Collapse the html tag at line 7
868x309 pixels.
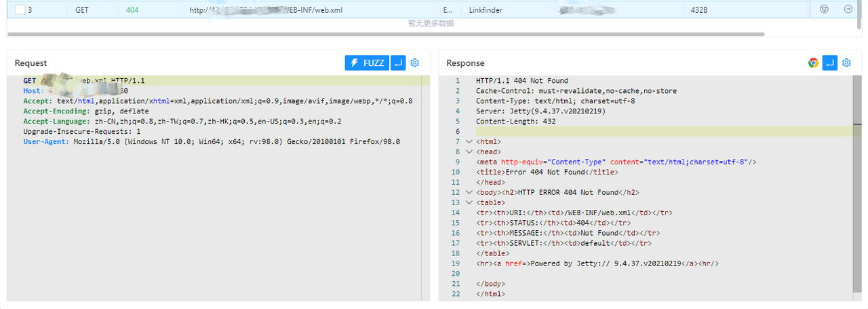click(469, 142)
